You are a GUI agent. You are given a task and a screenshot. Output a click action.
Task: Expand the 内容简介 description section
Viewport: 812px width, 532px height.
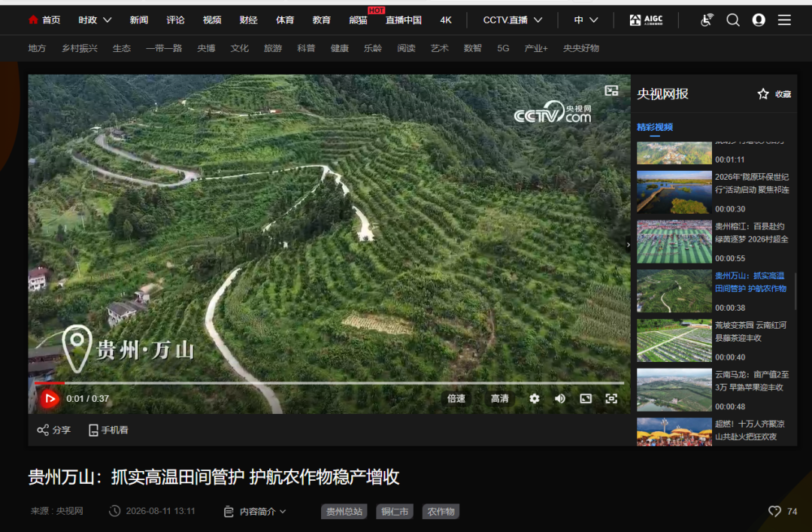pos(256,511)
